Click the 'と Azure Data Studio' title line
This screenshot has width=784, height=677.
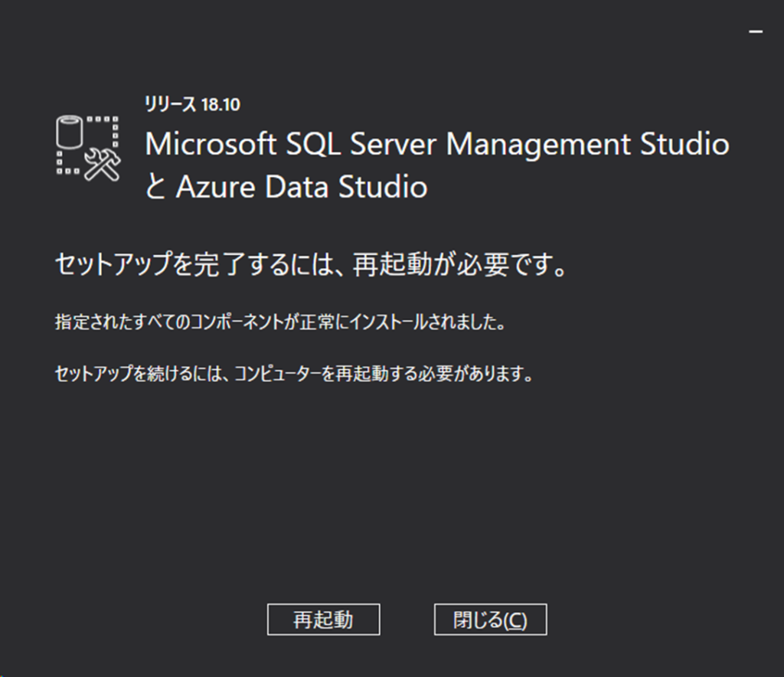286,187
